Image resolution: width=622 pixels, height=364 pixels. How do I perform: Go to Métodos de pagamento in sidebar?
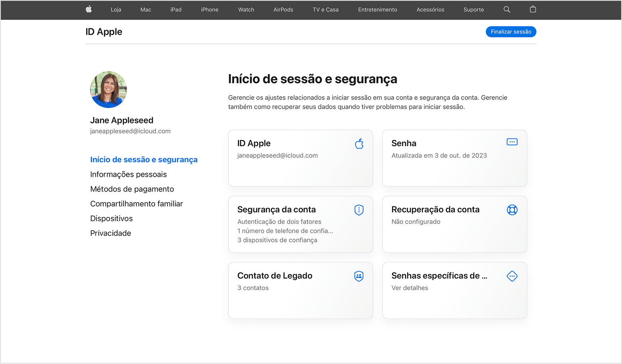coord(132,189)
